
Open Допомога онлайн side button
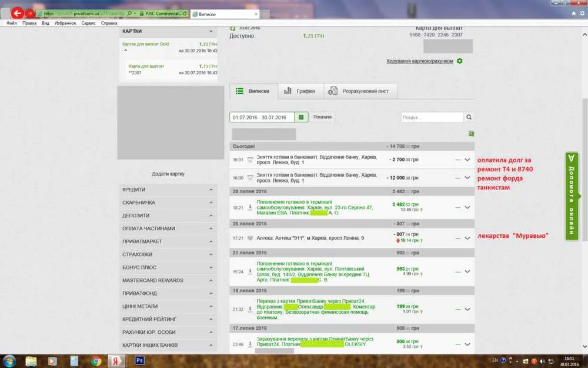coord(572,196)
